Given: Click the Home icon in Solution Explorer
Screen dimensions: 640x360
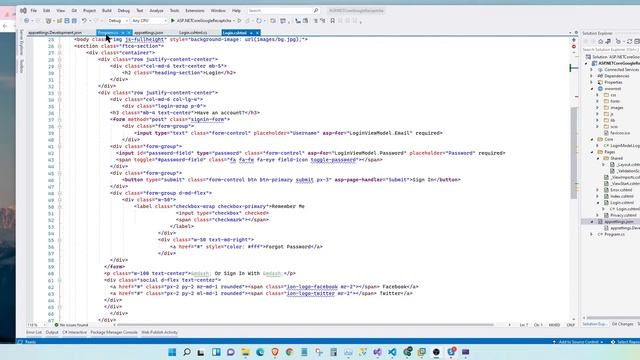Looking at the screenshot, I should (600, 41).
